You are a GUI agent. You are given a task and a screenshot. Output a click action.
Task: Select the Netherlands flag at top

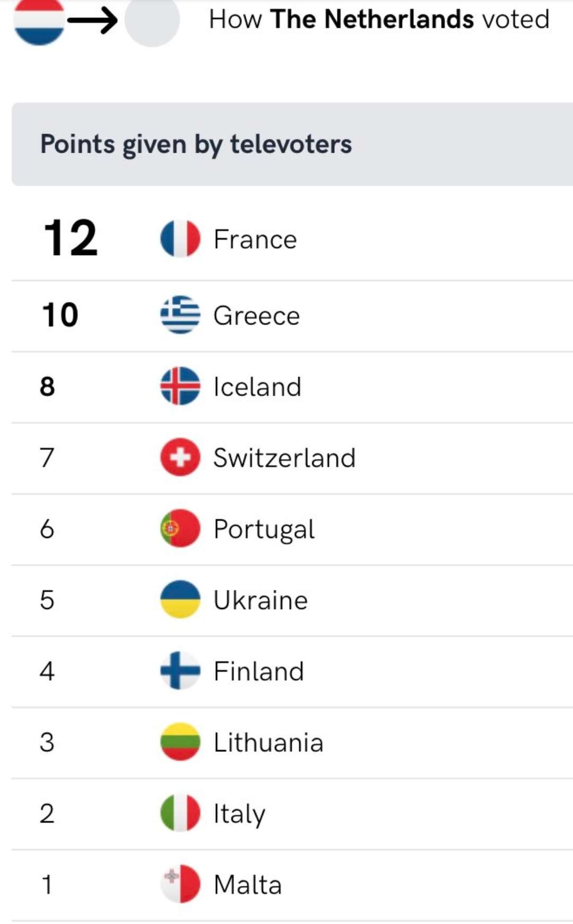click(39, 20)
